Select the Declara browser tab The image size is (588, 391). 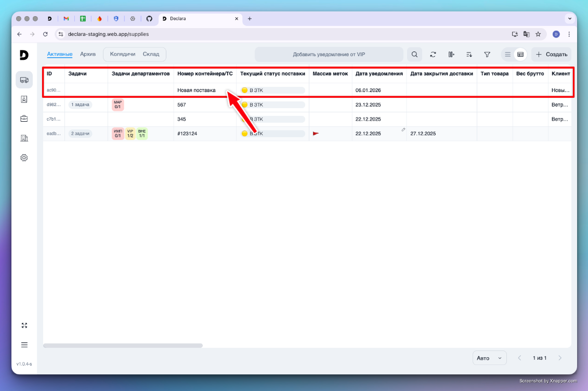click(200, 19)
